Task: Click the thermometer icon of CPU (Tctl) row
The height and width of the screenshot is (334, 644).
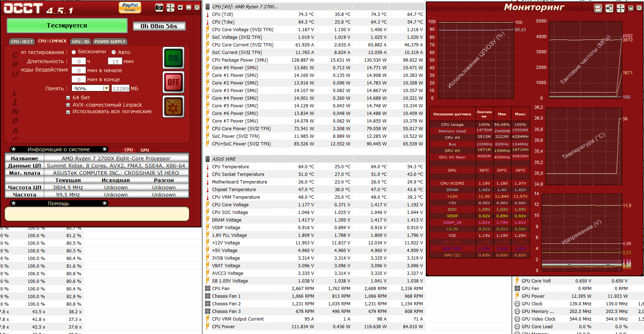Action: tap(208, 15)
